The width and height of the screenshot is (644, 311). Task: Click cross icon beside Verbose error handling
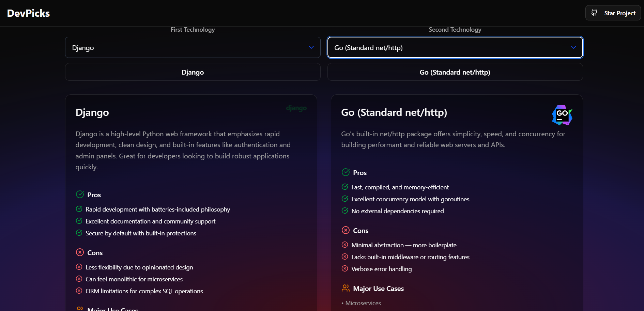(345, 269)
